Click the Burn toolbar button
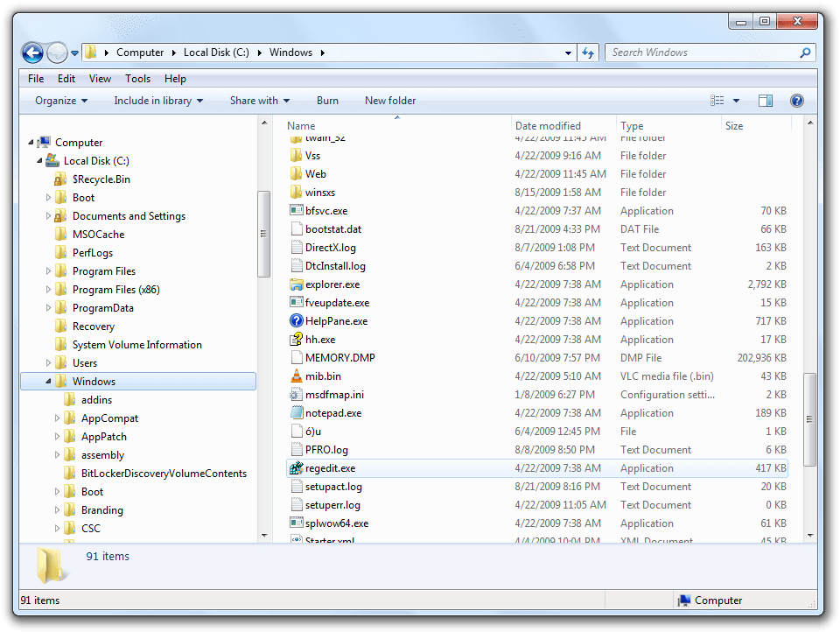The width and height of the screenshot is (840, 632). [x=327, y=100]
